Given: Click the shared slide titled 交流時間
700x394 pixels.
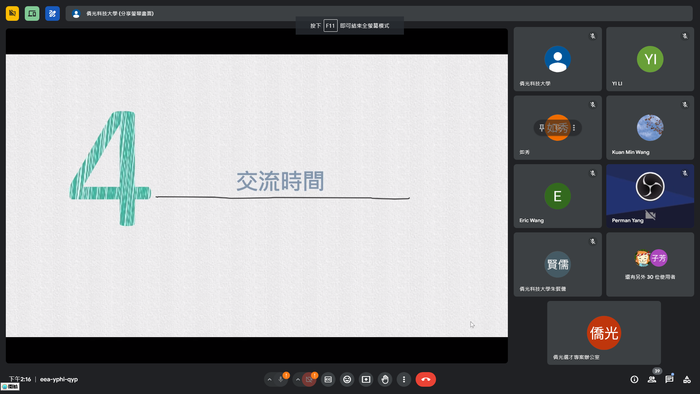Looking at the screenshot, I should pyautogui.click(x=257, y=195).
